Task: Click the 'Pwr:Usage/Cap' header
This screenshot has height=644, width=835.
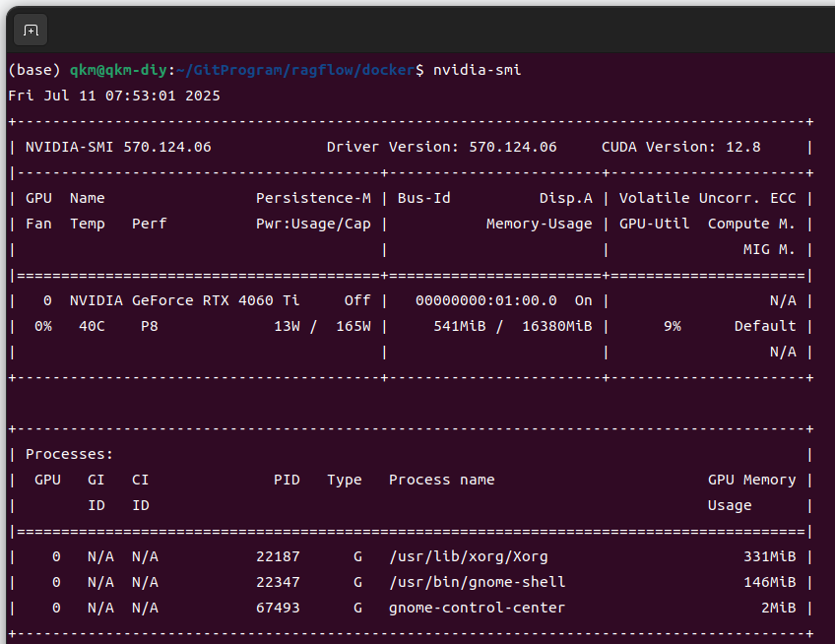Action: point(313,225)
